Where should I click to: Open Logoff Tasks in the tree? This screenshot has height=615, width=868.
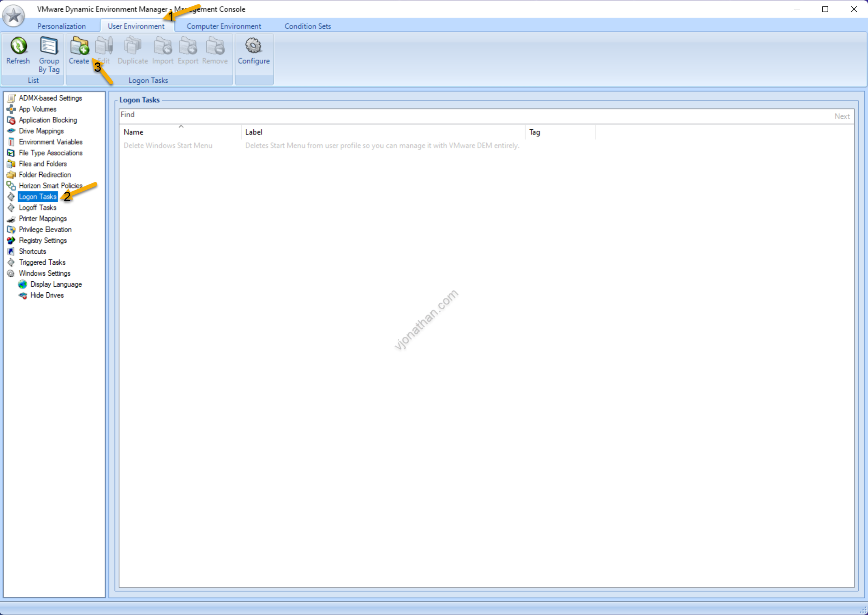(38, 208)
